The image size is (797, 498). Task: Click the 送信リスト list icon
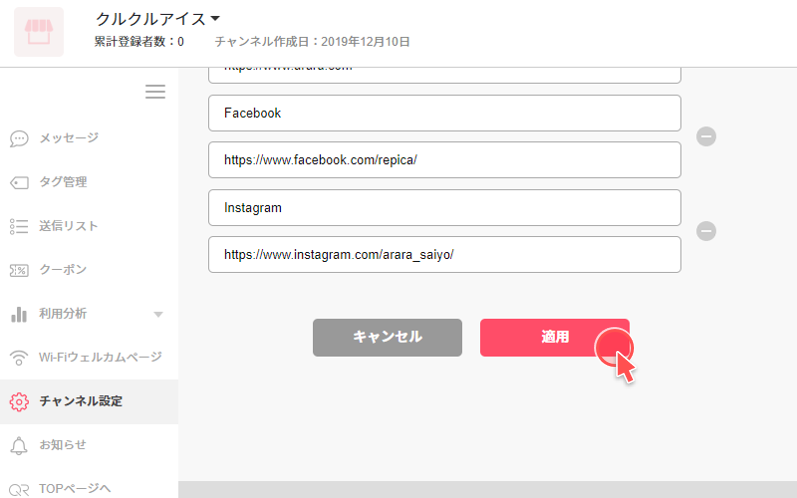19,226
